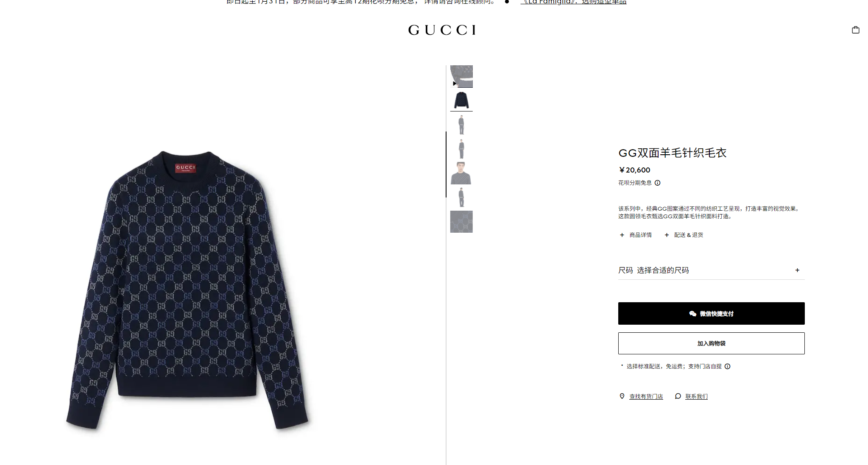The width and height of the screenshot is (868, 465).
Task: Open the shopping bag icon
Action: coord(855,30)
